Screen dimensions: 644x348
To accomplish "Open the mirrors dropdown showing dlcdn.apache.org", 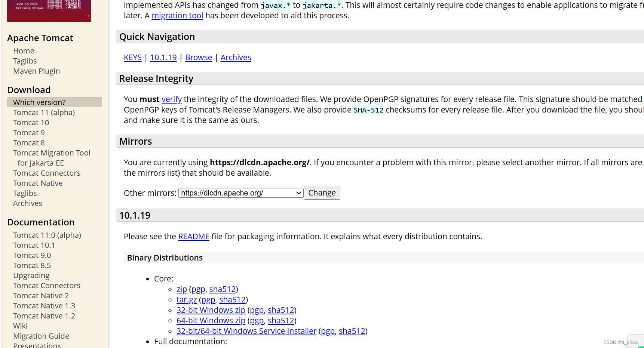I will click(x=240, y=193).
